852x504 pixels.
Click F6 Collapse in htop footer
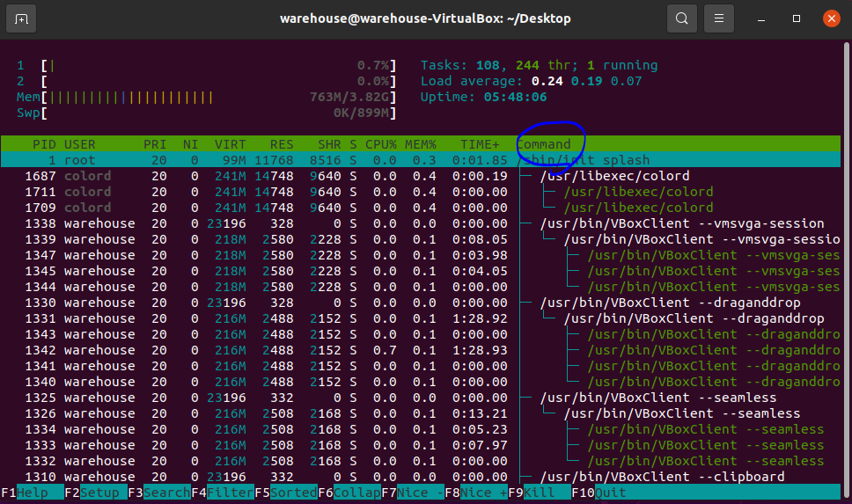349,493
